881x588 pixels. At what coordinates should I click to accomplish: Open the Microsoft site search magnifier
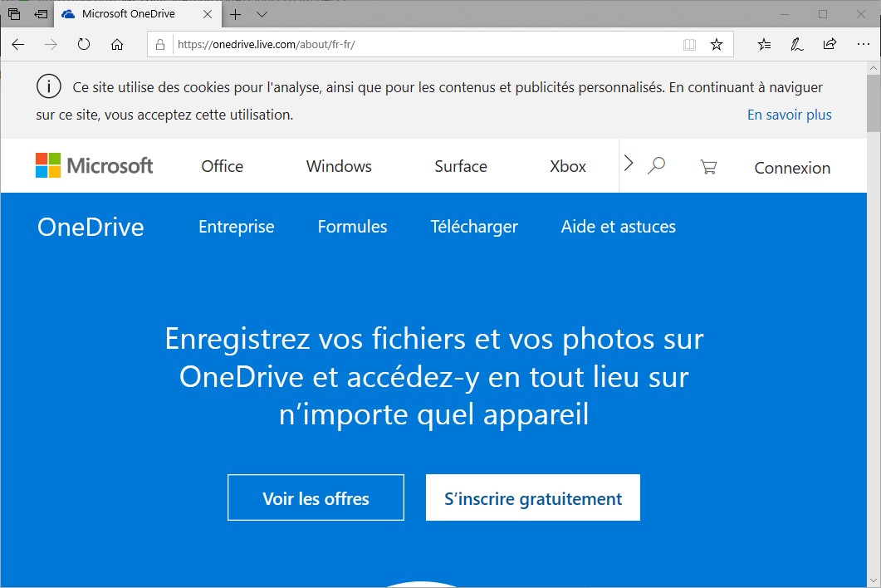656,165
